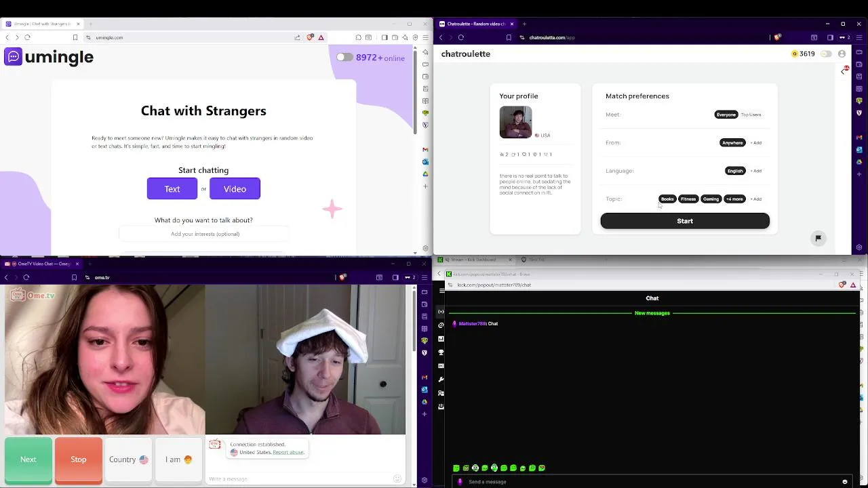Toggle the Umingle dark mode switch
This screenshot has width=868, height=488.
[344, 58]
